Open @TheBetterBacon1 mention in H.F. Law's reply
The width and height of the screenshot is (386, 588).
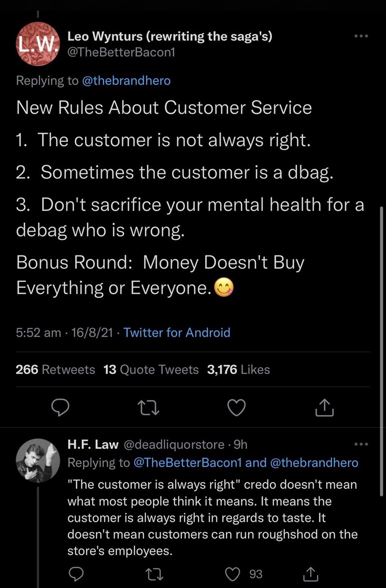click(x=187, y=462)
